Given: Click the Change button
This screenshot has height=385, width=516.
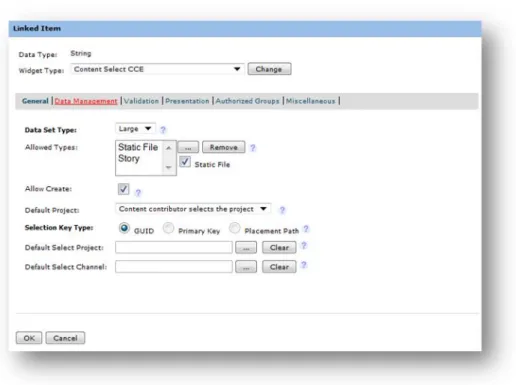Looking at the screenshot, I should click(269, 69).
